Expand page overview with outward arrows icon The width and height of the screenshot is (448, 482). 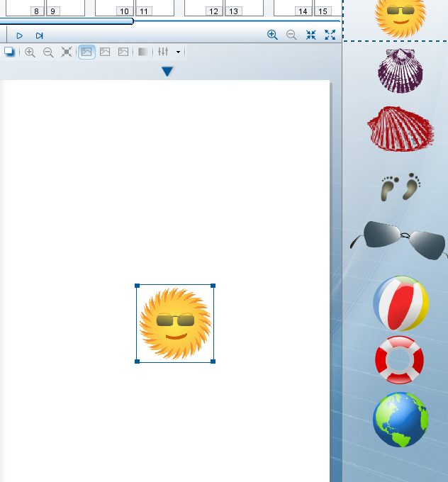[330, 35]
